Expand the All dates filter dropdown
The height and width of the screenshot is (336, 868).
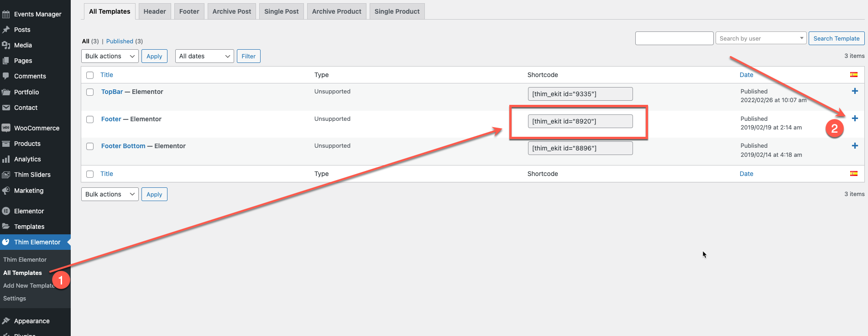tap(204, 56)
